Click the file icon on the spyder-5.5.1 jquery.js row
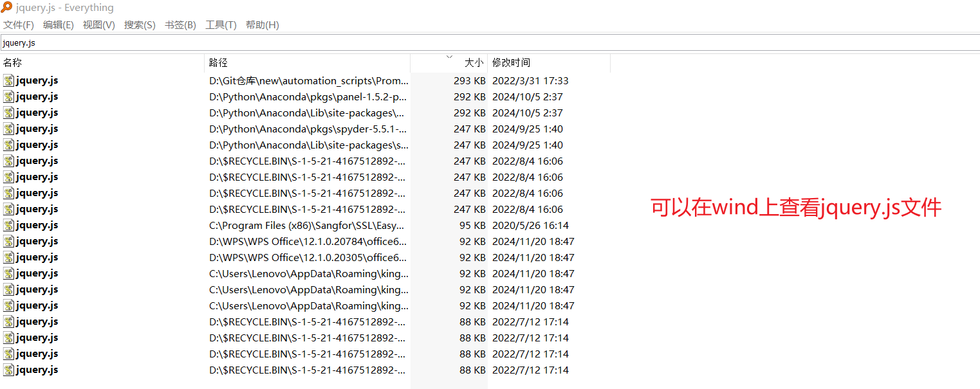The image size is (980, 389). [x=8, y=129]
